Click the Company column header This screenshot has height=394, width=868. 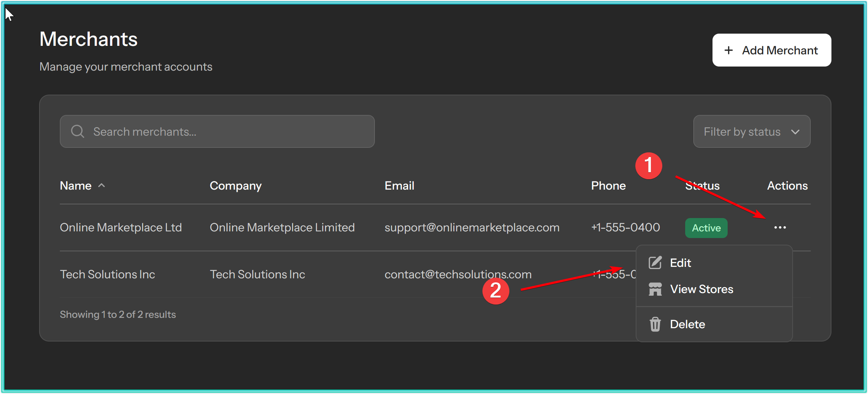pos(236,186)
